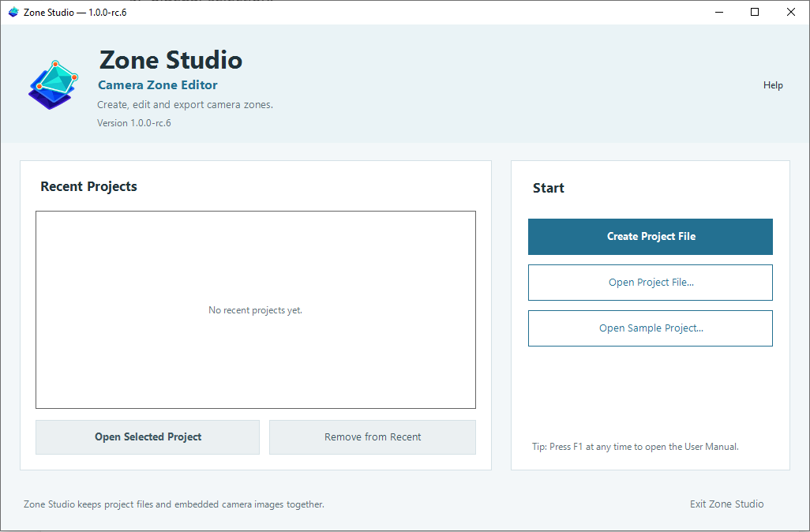
Task: Minimize the Zone Studio window
Action: (719, 12)
